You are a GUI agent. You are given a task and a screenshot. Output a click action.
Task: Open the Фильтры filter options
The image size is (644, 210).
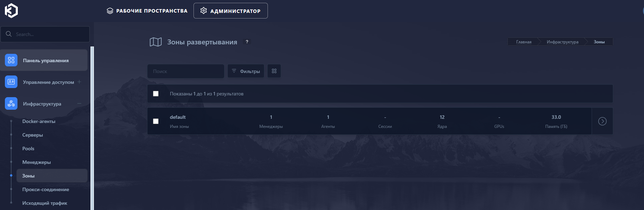pos(246,71)
